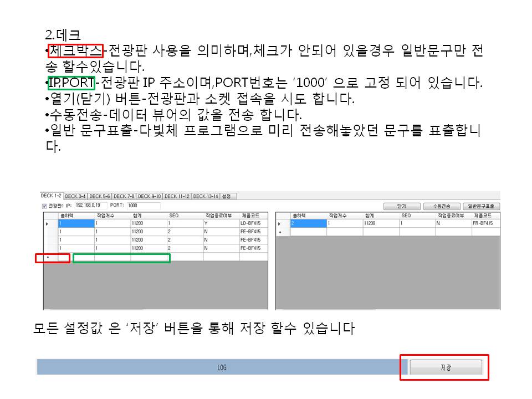Click the SEQ cell in the LD-BF415 row
The width and height of the screenshot is (532, 399).
point(185,223)
